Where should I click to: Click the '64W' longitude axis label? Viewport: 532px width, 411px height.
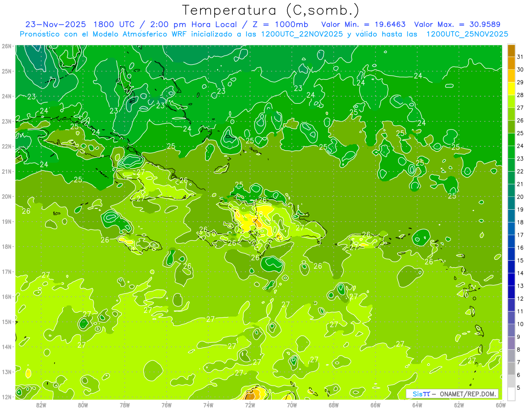click(417, 405)
